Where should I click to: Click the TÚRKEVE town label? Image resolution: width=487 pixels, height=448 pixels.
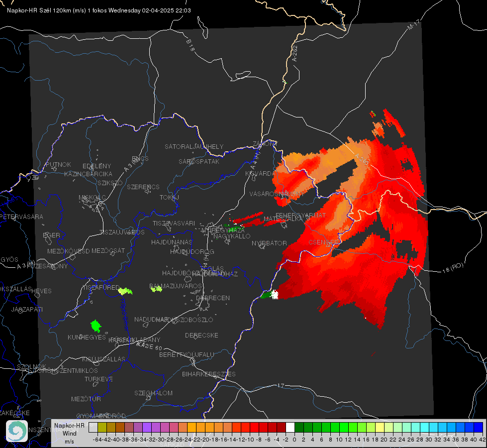99,379
